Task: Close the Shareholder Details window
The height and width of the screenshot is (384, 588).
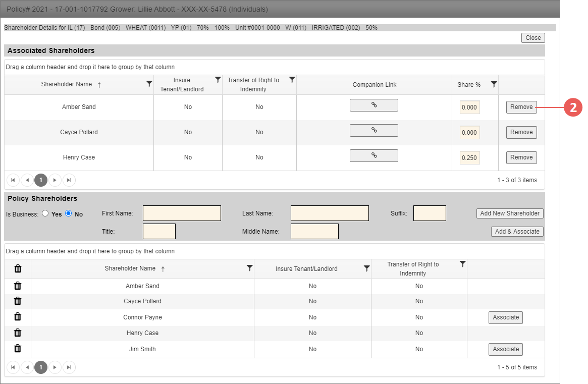Action: (533, 38)
